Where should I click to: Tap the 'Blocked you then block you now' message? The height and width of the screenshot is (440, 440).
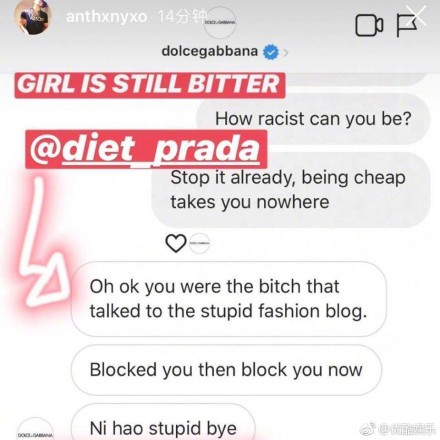[226, 370]
